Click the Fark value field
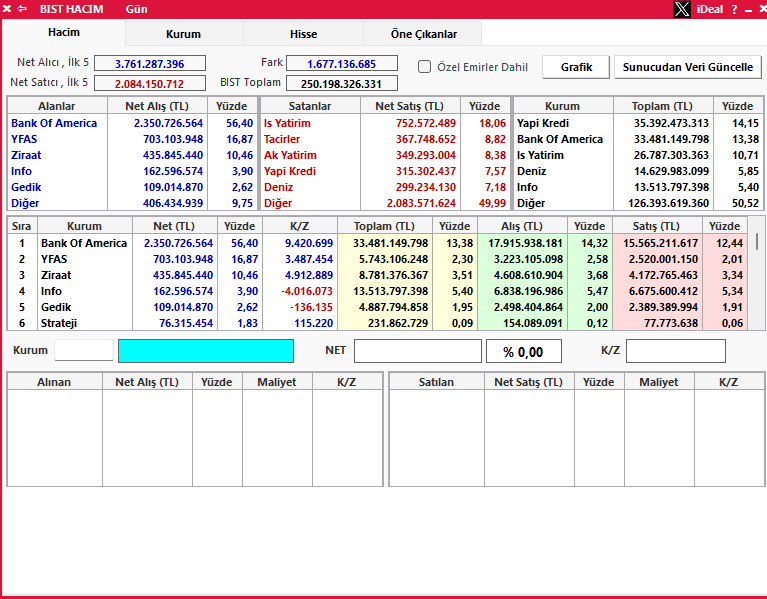 pyautogui.click(x=341, y=64)
